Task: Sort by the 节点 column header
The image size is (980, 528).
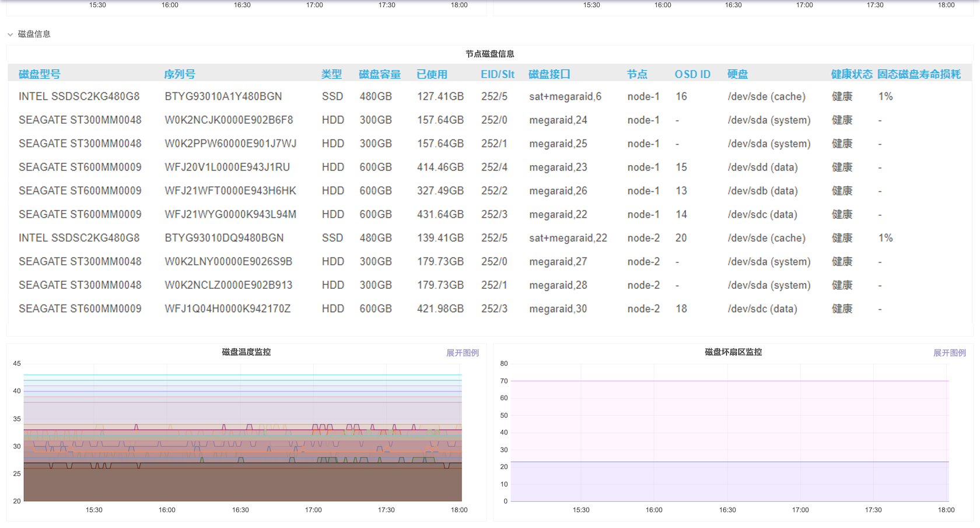Action: coord(637,74)
